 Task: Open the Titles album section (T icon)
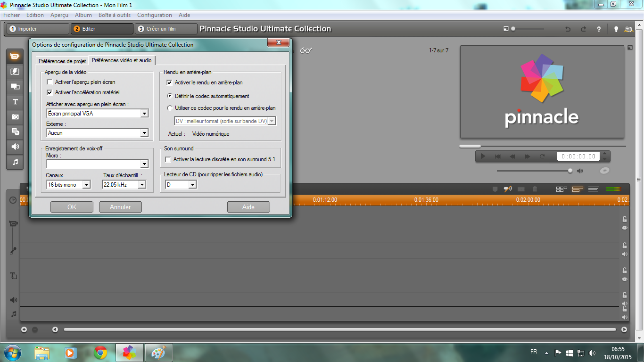tap(15, 102)
